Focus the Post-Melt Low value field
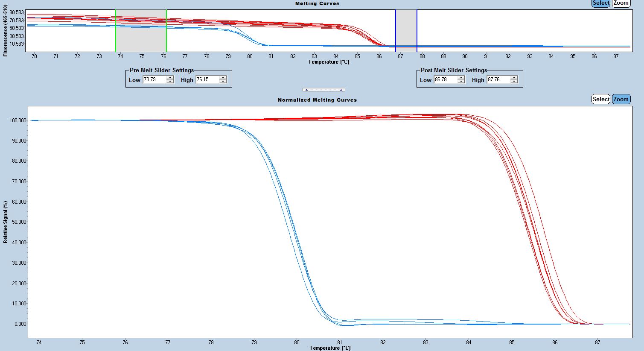Viewport: 644px width, 351px height. coord(446,79)
